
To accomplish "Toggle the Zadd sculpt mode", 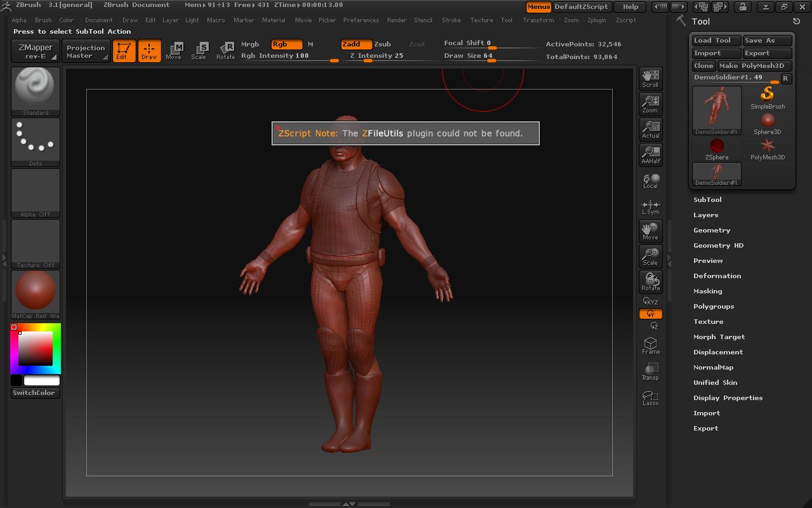I will pyautogui.click(x=356, y=44).
